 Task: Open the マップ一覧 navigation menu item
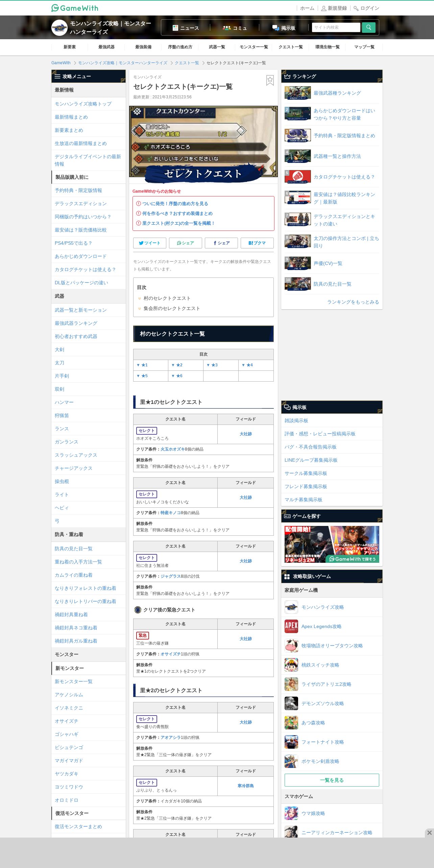364,47
